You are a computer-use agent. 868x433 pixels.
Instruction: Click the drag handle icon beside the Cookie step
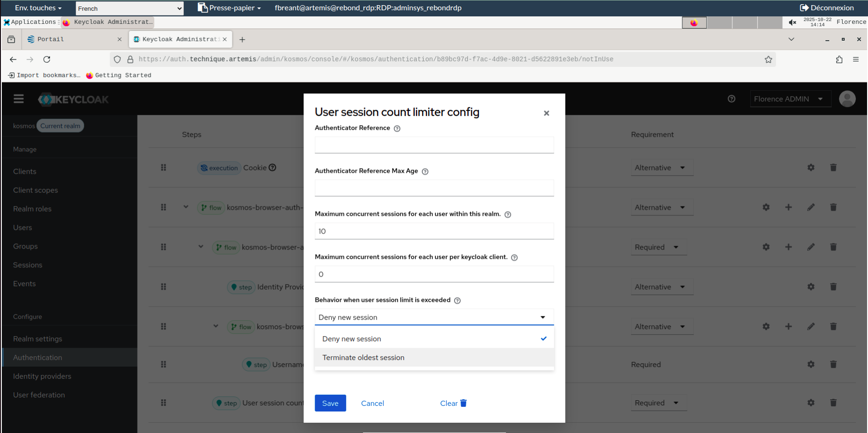pyautogui.click(x=163, y=167)
